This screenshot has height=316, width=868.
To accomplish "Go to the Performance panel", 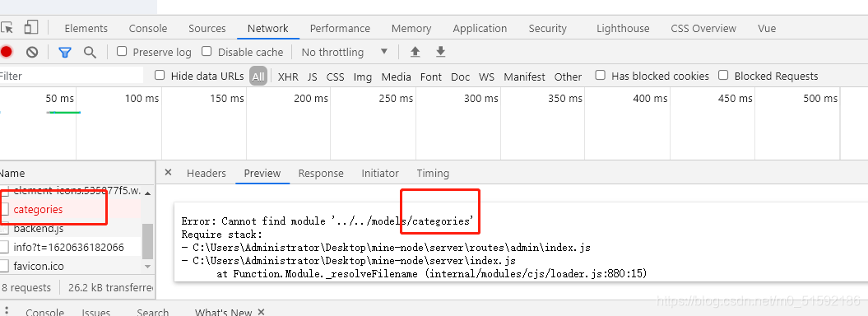I will tap(340, 28).
